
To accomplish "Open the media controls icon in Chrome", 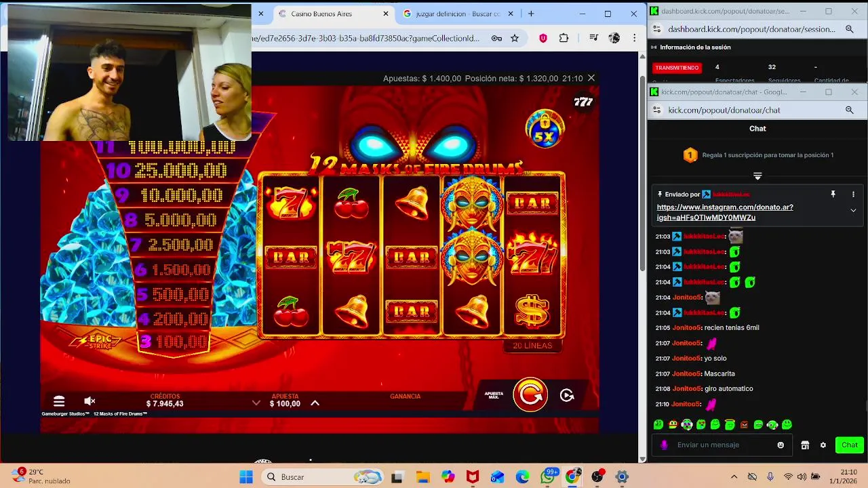I will (x=593, y=38).
